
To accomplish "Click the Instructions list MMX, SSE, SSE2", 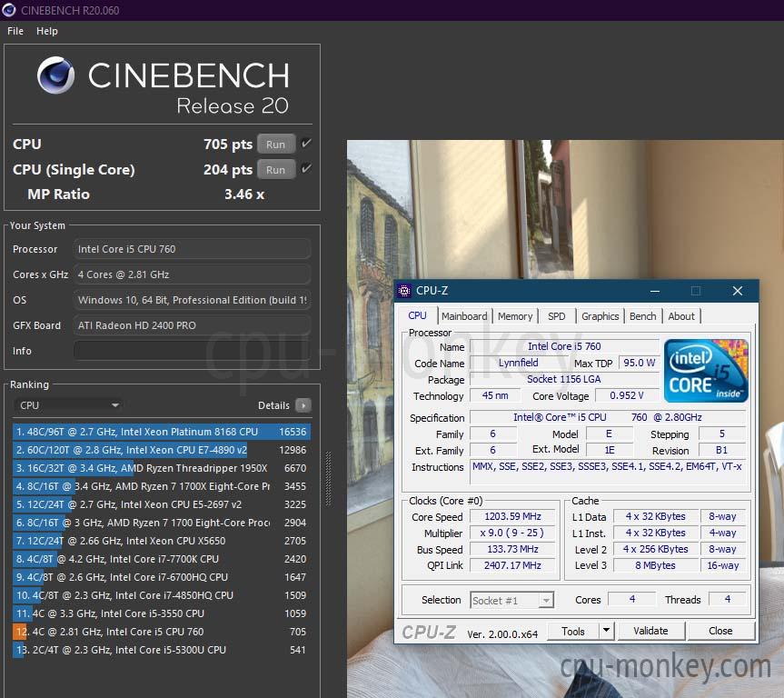I will tap(608, 472).
